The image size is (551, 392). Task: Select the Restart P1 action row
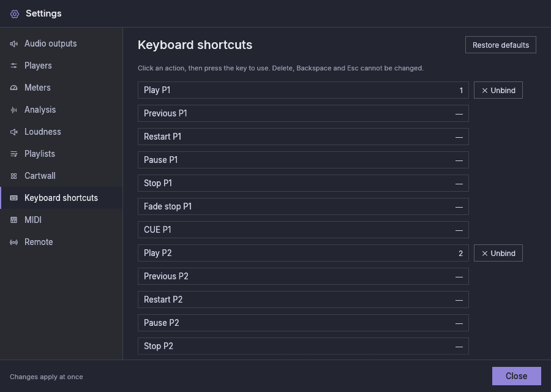point(303,137)
